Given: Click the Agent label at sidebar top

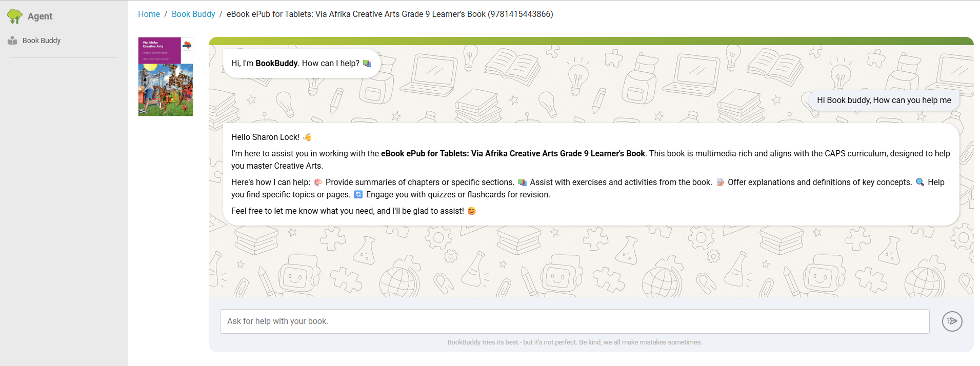Looking at the screenshot, I should tap(39, 16).
